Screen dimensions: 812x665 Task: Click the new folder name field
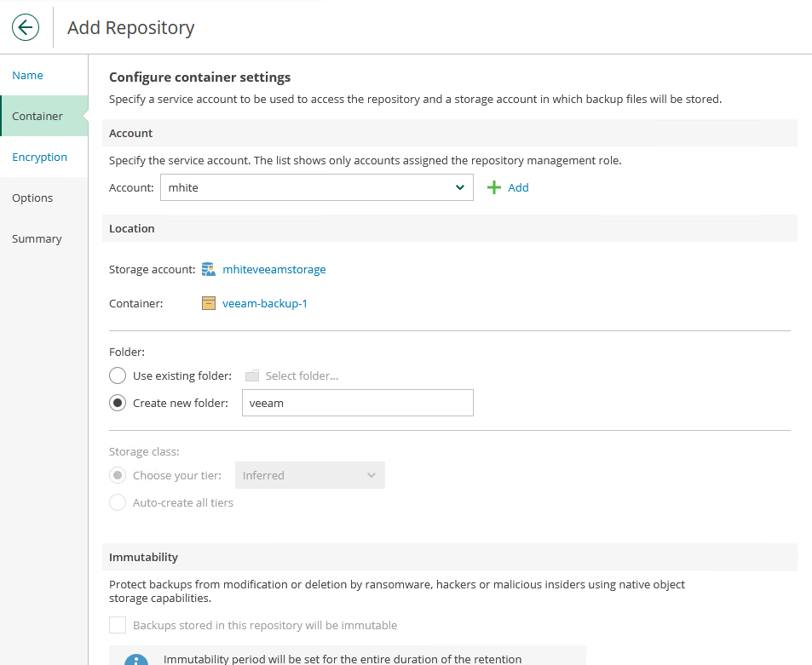(x=357, y=403)
